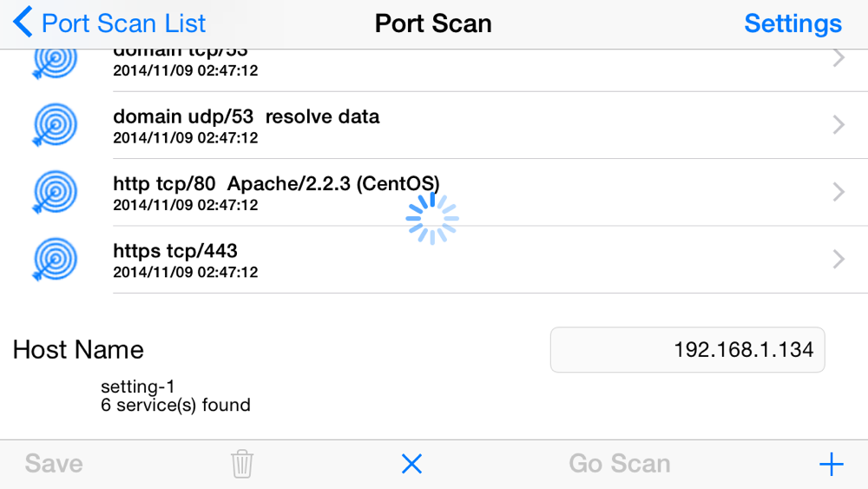
Task: Tap the back arrow chevron icon
Action: (23, 23)
